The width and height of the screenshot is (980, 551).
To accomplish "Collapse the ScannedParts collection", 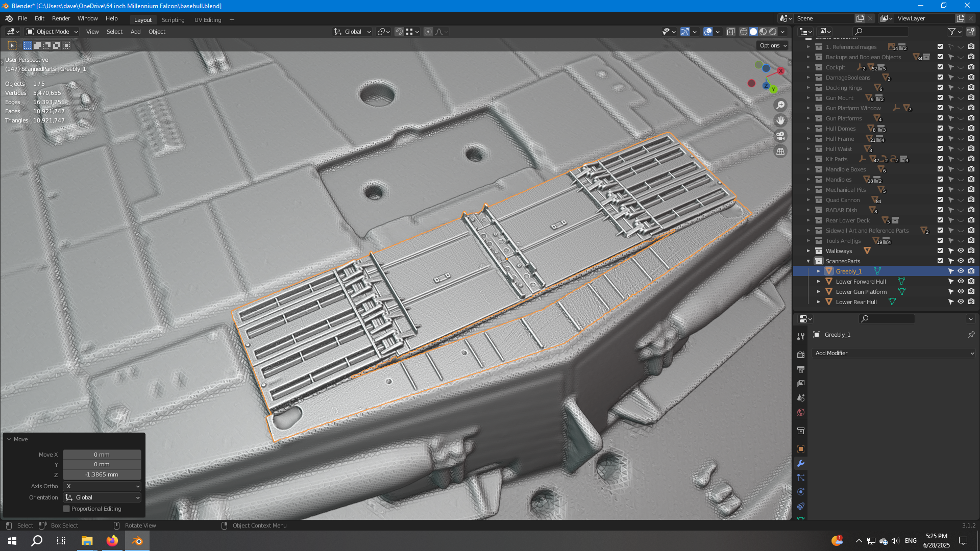I will tap(808, 261).
